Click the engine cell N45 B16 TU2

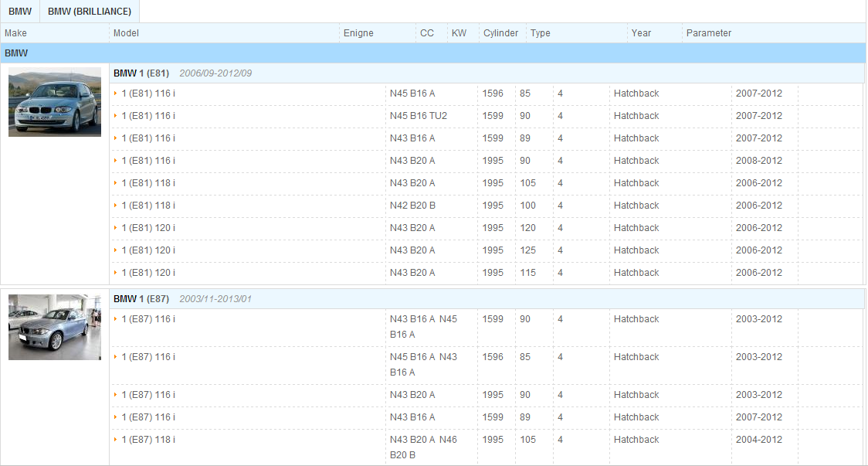[x=419, y=116]
